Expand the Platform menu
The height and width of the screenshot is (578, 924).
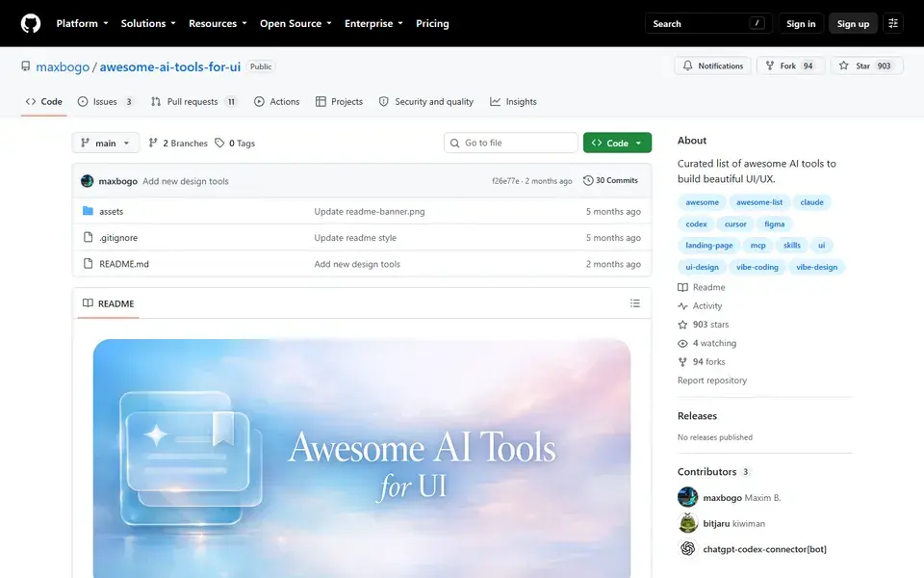[x=83, y=23]
